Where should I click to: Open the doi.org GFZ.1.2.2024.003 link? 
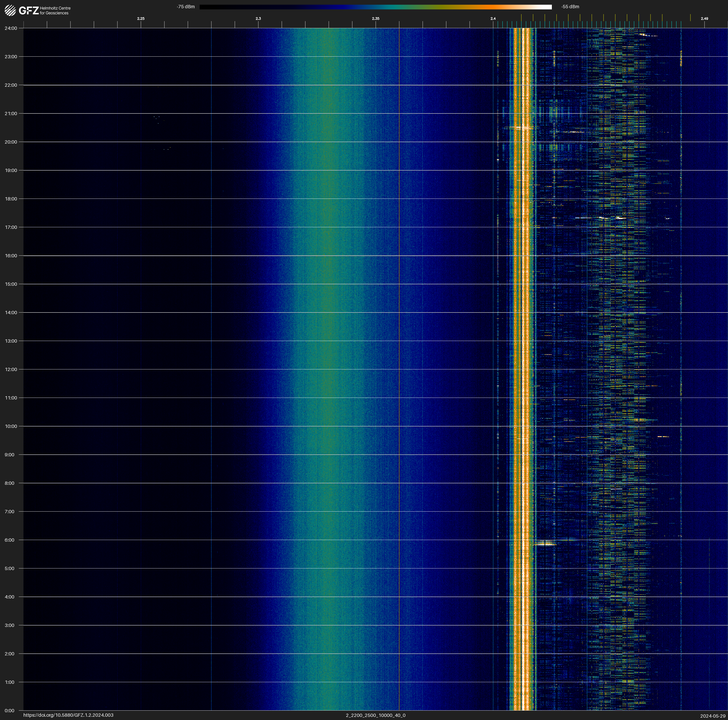(68, 715)
